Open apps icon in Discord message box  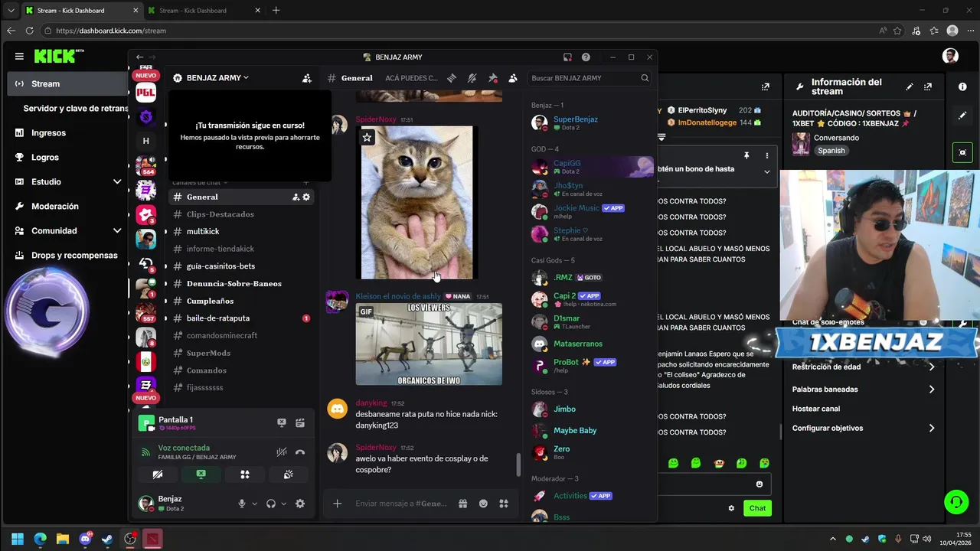click(504, 504)
